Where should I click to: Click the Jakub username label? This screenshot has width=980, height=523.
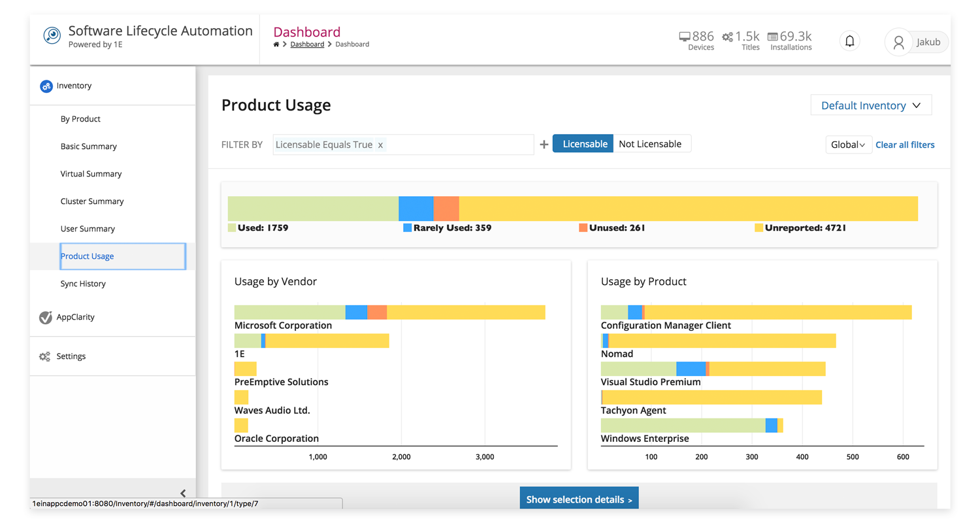[929, 42]
